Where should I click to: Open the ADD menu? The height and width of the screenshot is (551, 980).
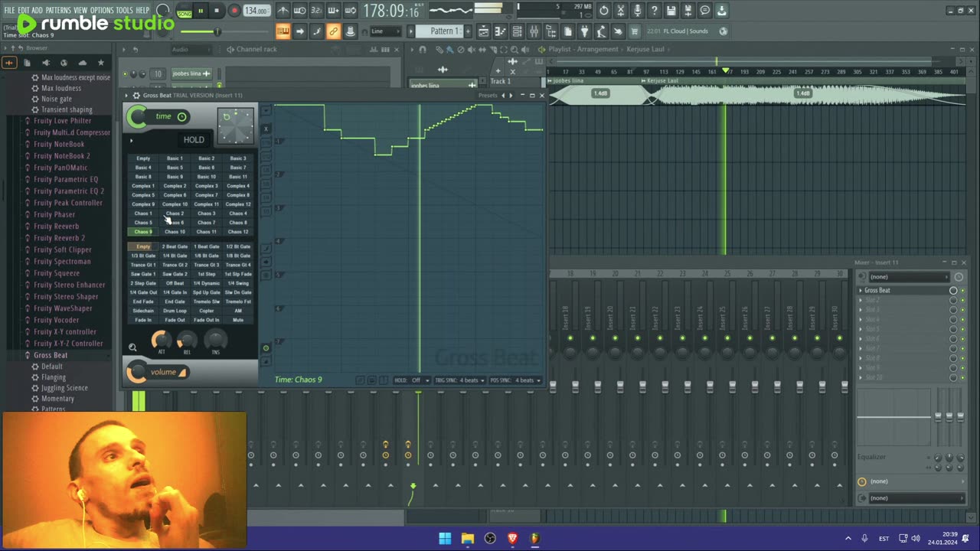pos(38,11)
